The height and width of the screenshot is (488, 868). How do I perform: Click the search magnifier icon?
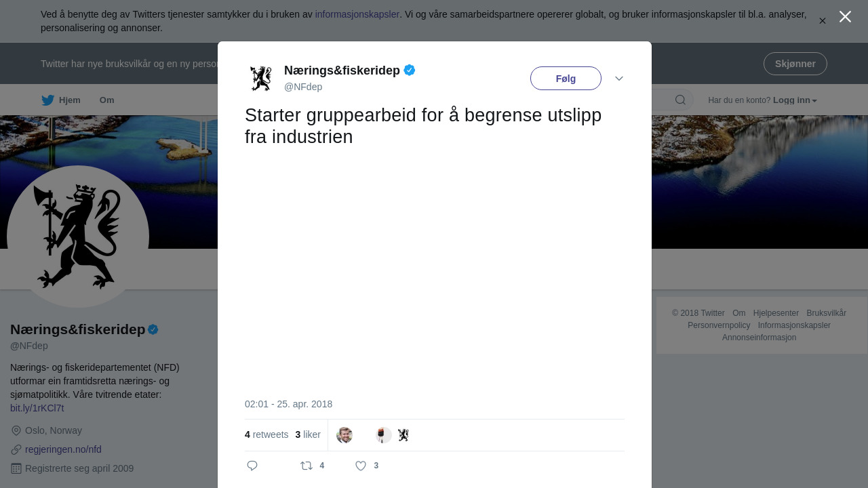[680, 100]
